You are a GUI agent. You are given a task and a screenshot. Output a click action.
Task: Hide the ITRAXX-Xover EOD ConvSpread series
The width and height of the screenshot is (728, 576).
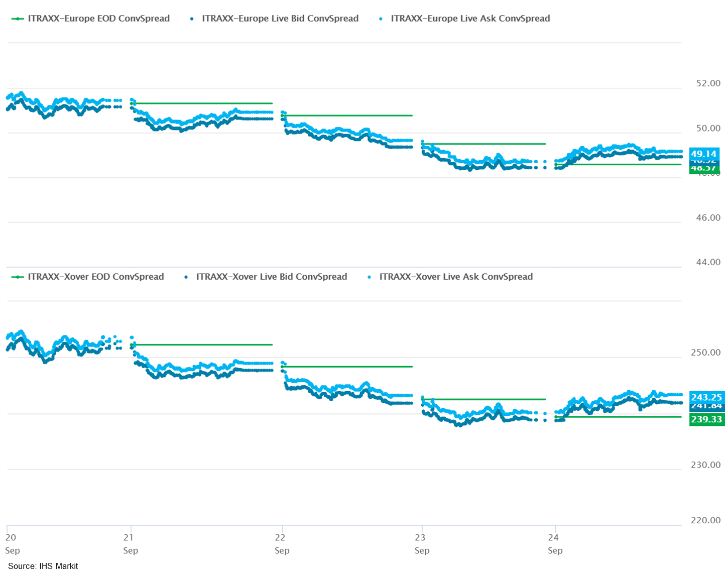click(x=96, y=277)
